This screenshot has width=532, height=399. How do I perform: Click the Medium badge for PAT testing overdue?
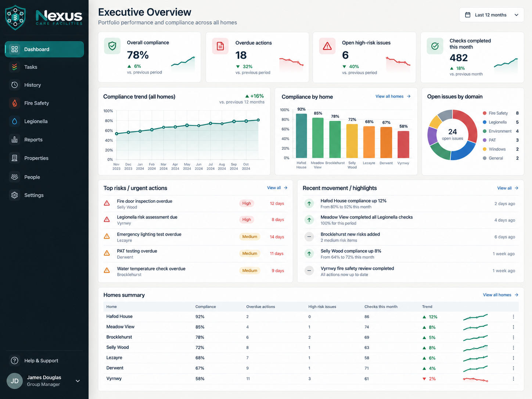coord(249,254)
